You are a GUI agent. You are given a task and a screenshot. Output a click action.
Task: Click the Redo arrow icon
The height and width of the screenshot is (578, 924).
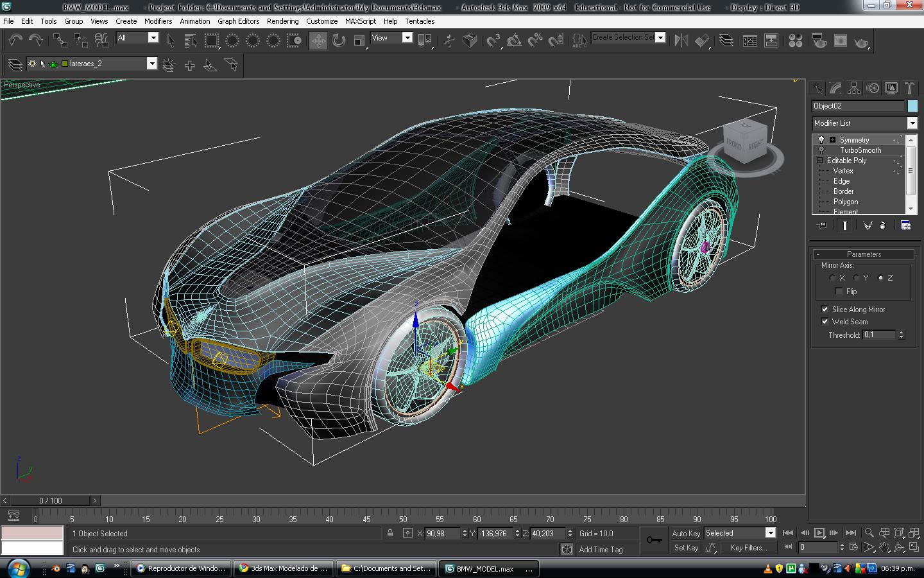click(36, 40)
